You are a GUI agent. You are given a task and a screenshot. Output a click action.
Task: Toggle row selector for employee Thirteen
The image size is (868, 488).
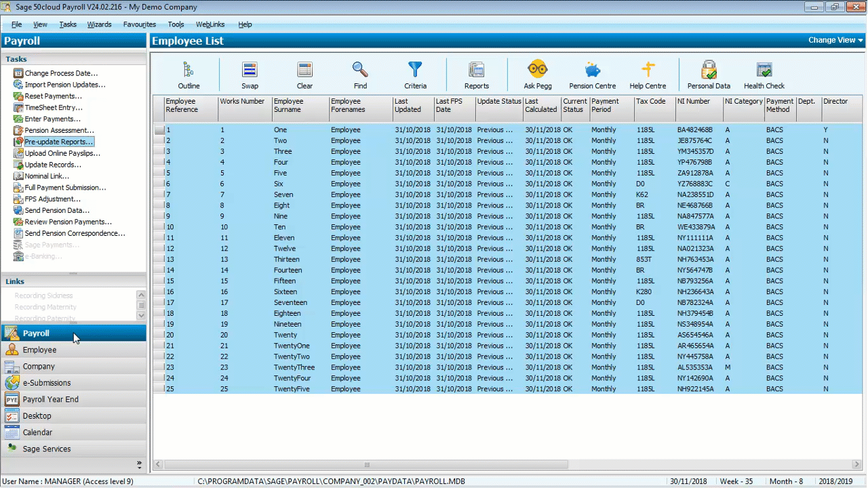click(159, 260)
